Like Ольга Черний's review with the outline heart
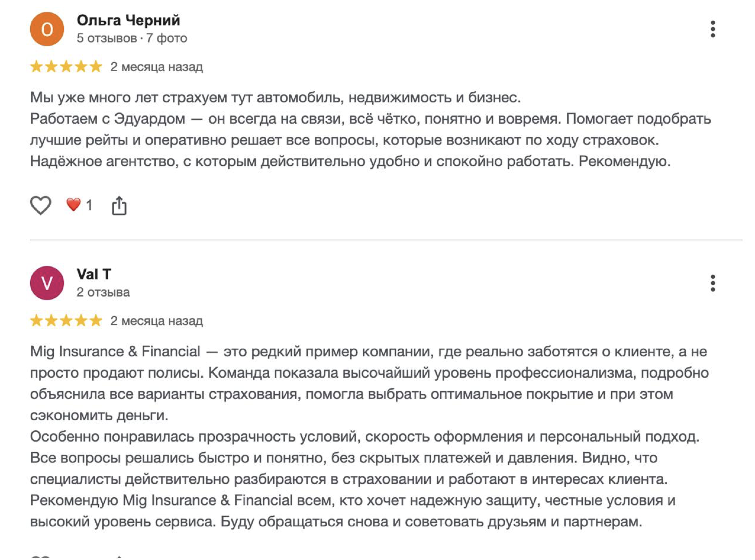Viewport: 755px width, 560px height. point(41,205)
